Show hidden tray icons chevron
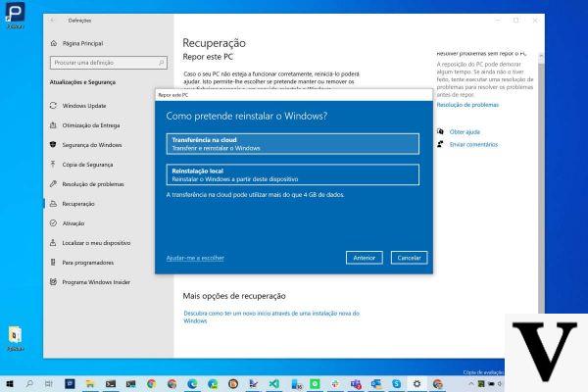The height and width of the screenshot is (392, 588). (471, 384)
